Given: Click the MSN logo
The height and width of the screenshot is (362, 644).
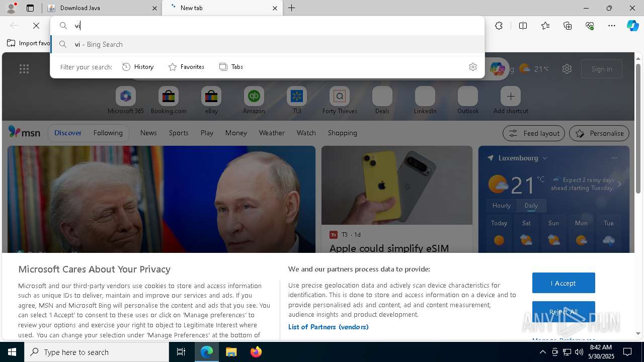Looking at the screenshot, I should click(24, 132).
